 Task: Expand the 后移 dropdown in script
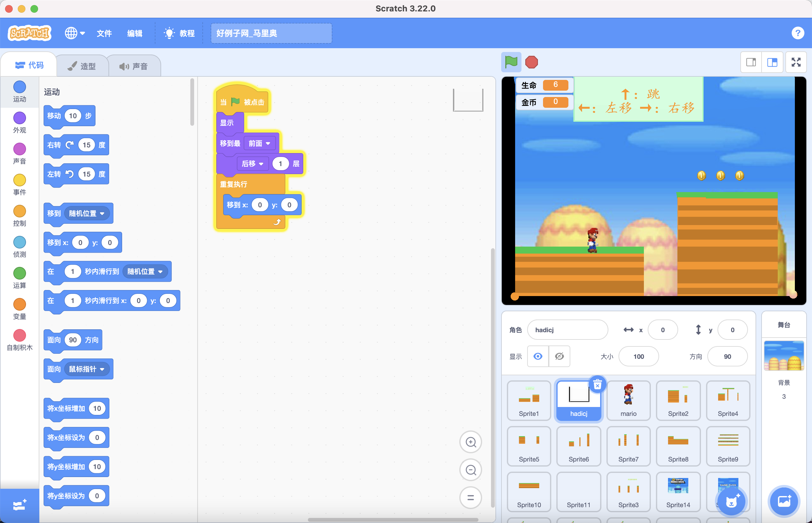pos(252,164)
